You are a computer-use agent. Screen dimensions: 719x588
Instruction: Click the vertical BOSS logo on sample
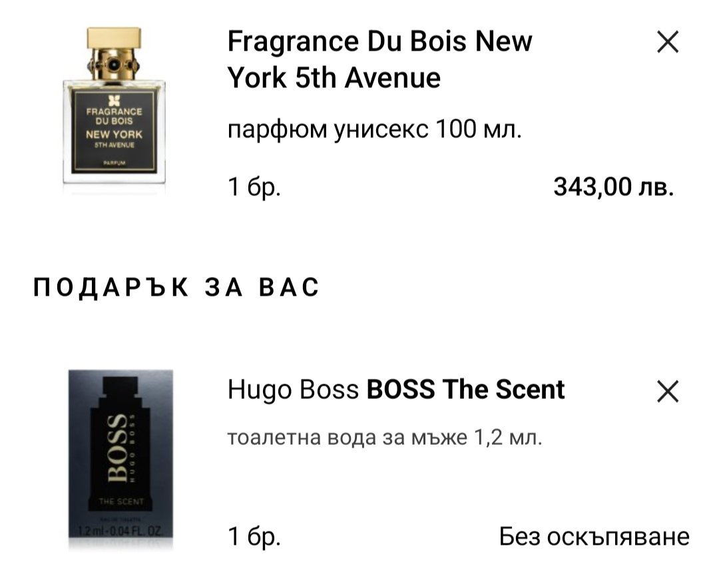117,449
